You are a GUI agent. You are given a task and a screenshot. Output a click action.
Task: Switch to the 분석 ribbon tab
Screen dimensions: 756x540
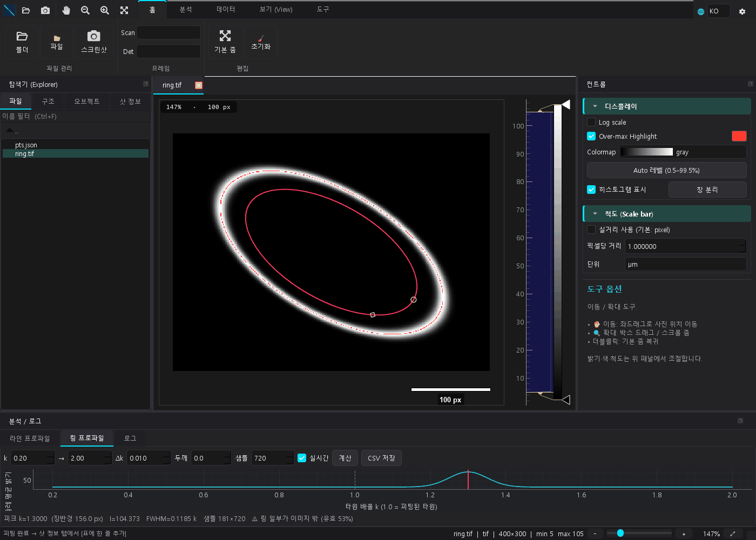pos(186,10)
